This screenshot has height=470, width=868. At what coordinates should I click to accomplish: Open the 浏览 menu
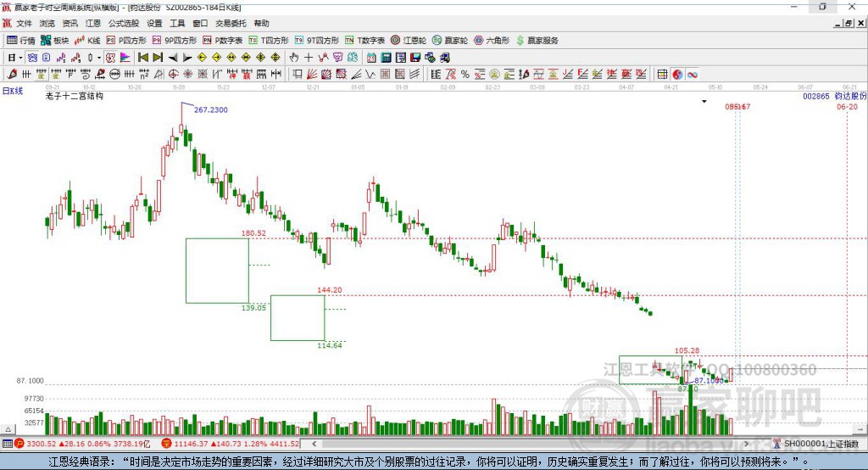[47, 23]
